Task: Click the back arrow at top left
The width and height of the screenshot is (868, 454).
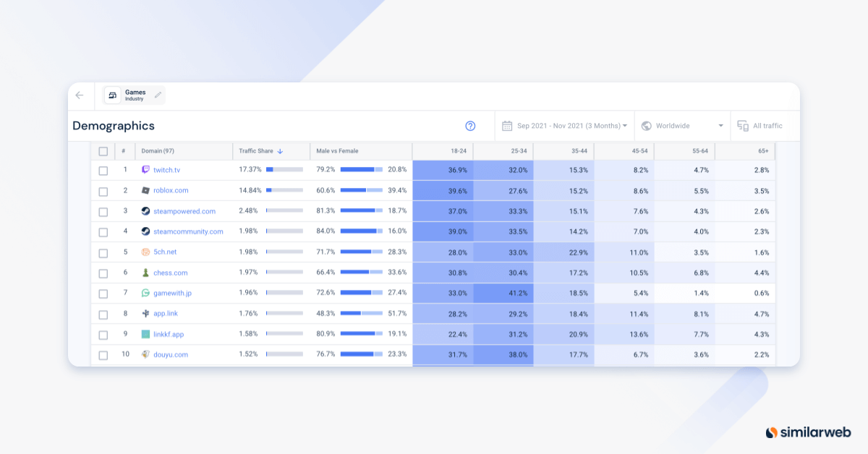Action: tap(80, 95)
